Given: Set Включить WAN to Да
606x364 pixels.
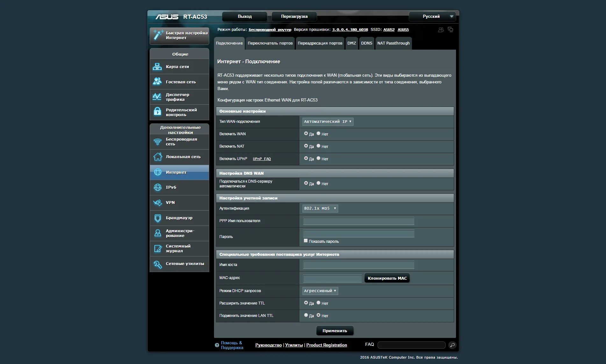Looking at the screenshot, I should [x=306, y=134].
